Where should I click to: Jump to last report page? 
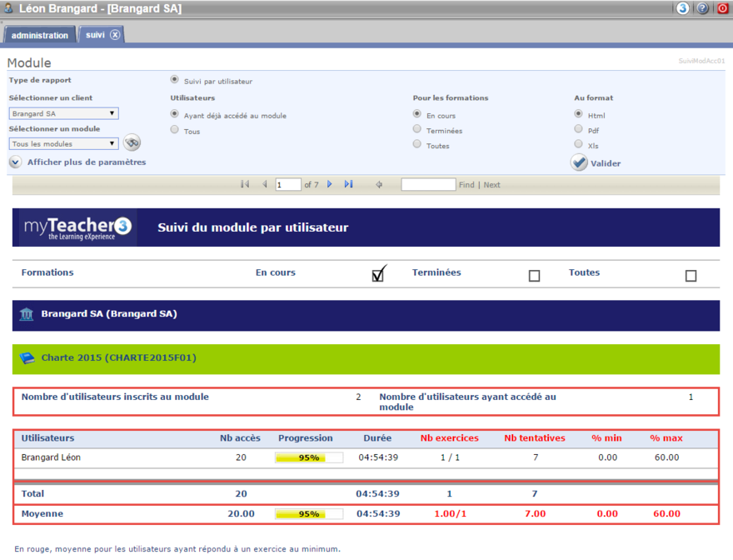[x=348, y=184]
